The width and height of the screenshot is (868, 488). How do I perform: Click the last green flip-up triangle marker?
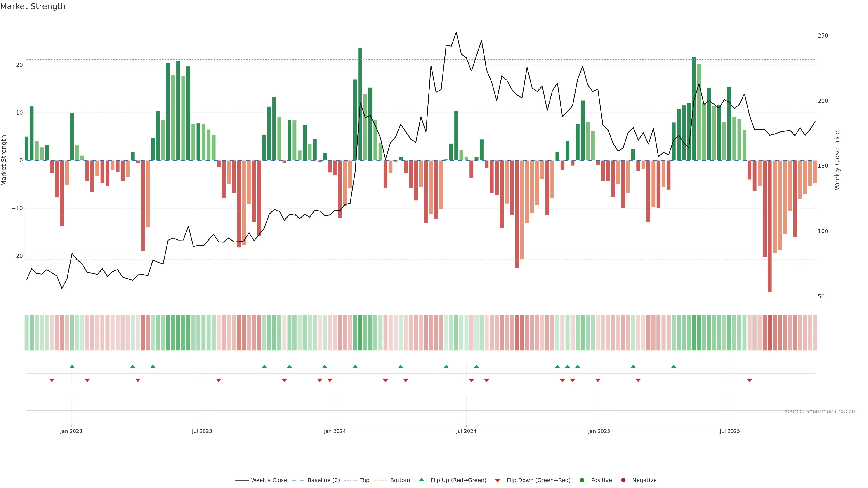[674, 366]
